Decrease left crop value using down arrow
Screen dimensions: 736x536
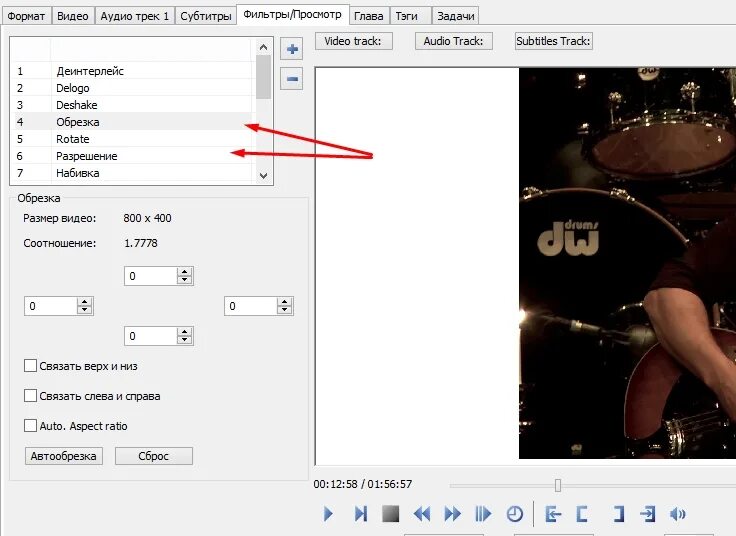(84, 310)
